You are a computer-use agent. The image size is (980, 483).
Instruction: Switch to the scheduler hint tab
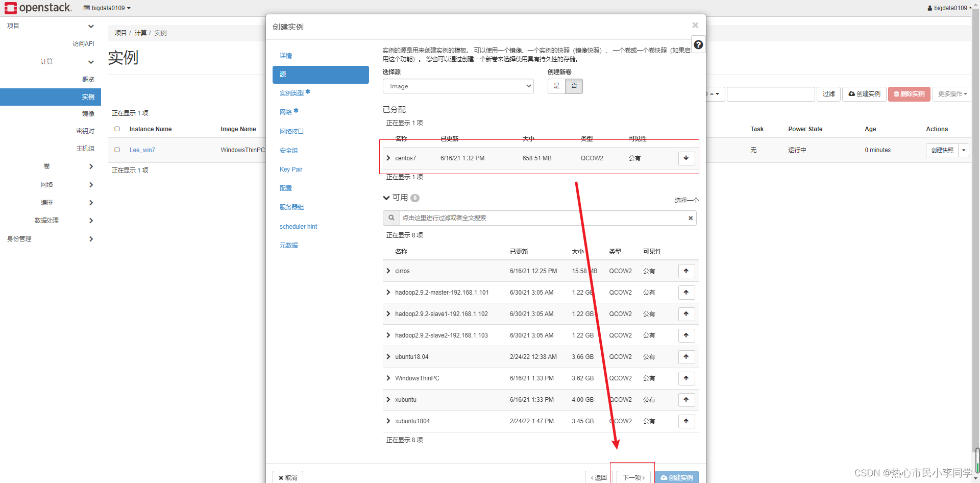[x=298, y=227]
